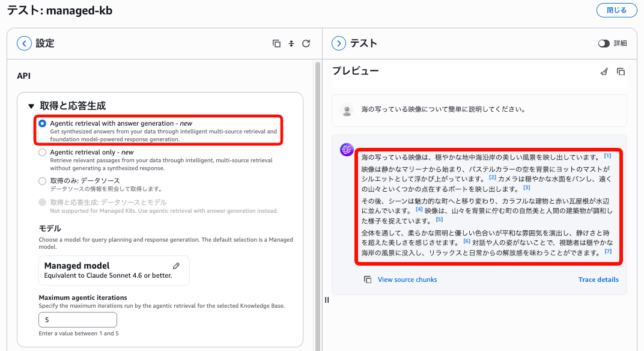Open citation [3] in the answer
The height and width of the screenshot is (351, 644).
[526, 188]
